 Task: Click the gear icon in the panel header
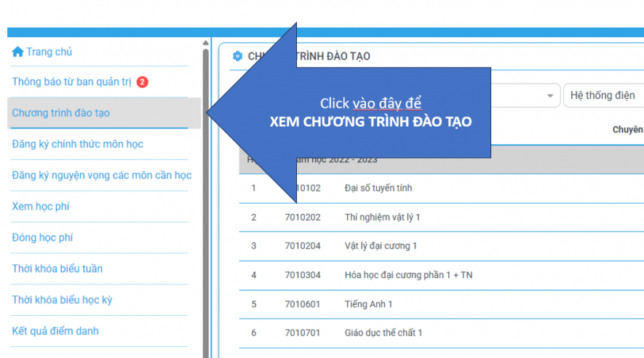coord(236,57)
